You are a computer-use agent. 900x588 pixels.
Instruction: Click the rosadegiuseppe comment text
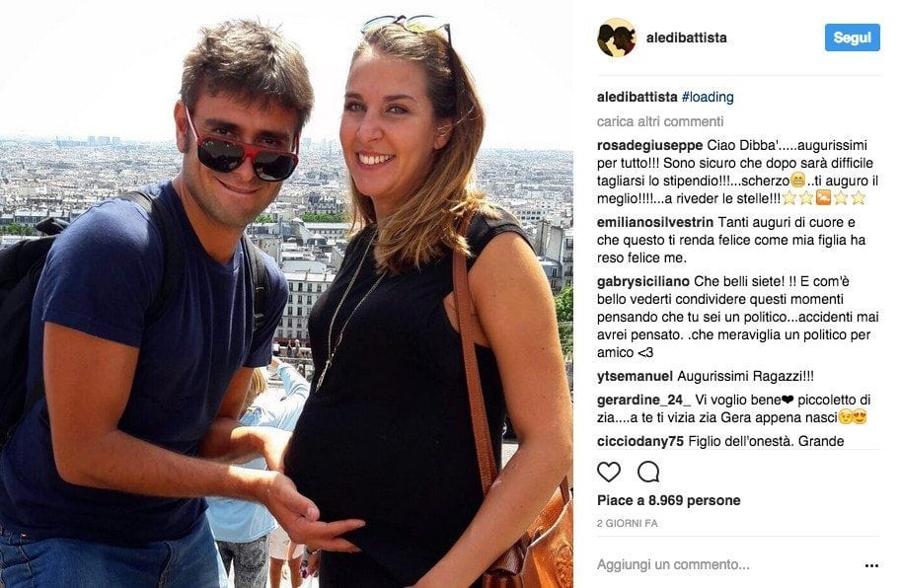click(737, 172)
